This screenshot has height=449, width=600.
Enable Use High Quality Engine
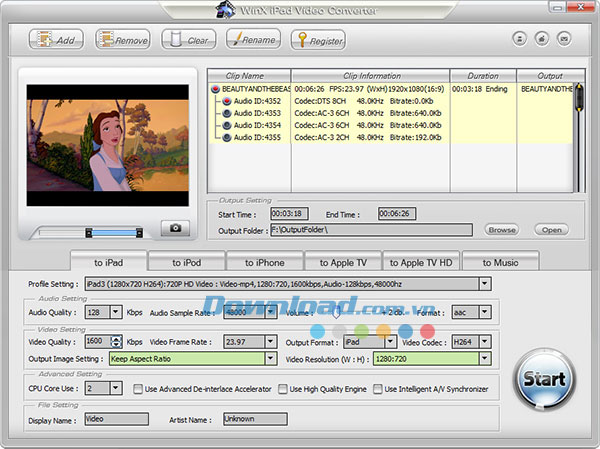283,389
